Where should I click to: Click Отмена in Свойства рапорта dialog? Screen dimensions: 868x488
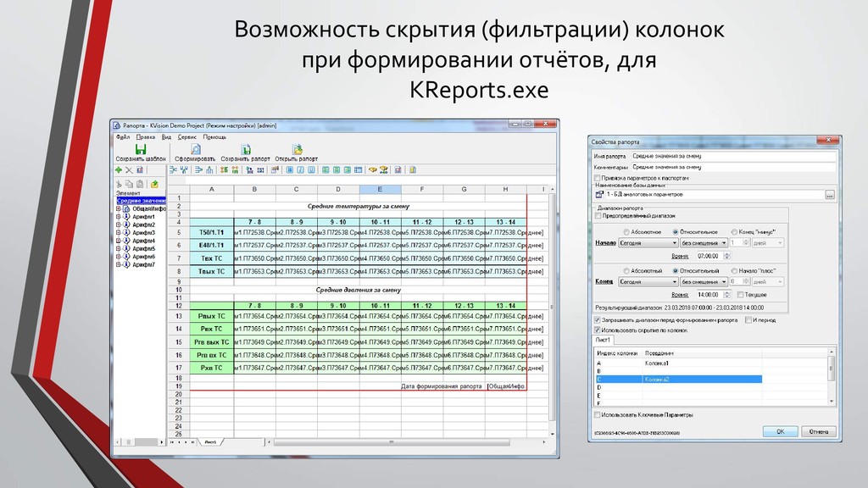(x=819, y=431)
